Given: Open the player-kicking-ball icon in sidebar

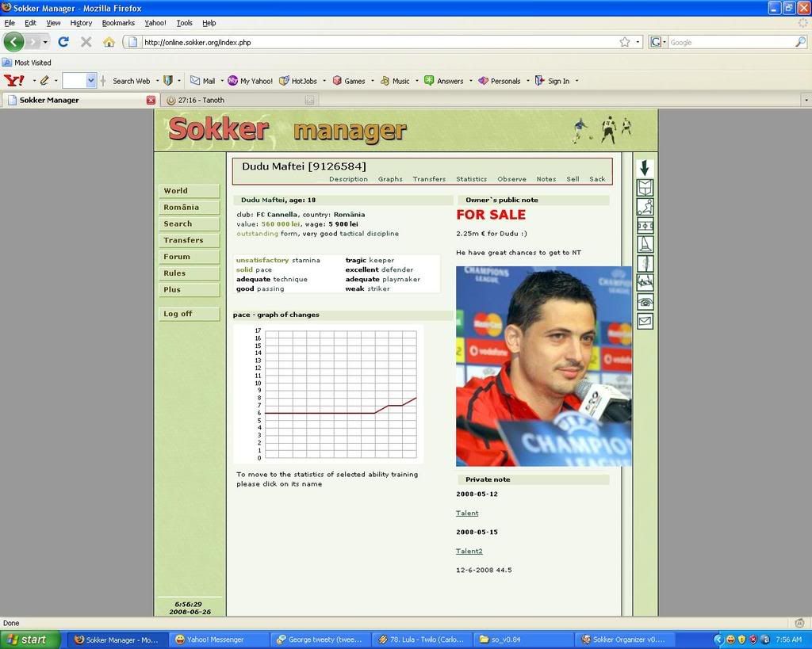Looking at the screenshot, I should (x=645, y=207).
